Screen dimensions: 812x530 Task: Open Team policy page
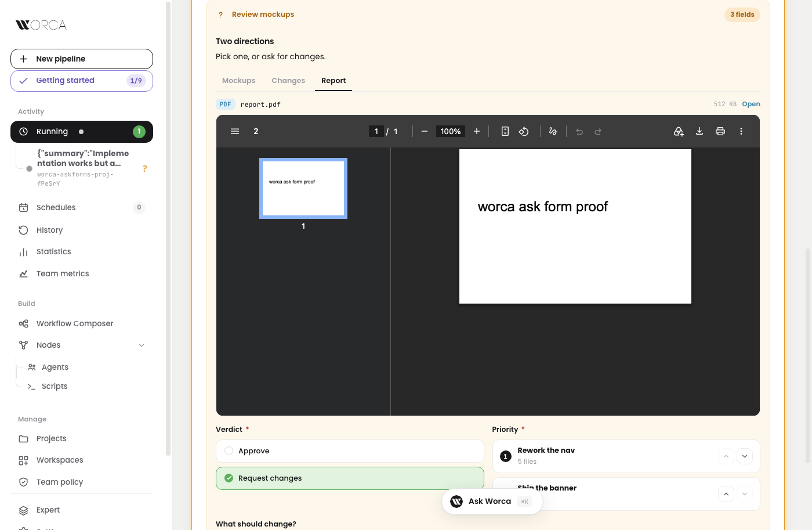pos(82,482)
